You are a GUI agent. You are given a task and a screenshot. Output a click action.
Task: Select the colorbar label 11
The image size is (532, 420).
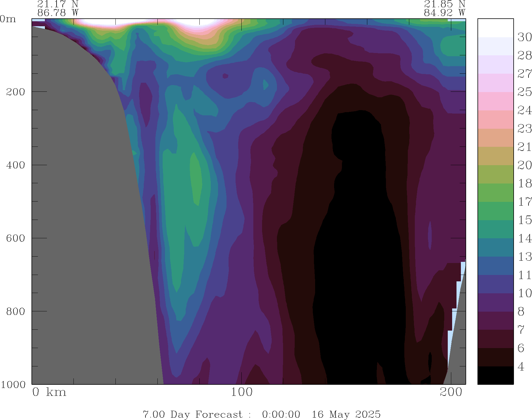click(524, 275)
